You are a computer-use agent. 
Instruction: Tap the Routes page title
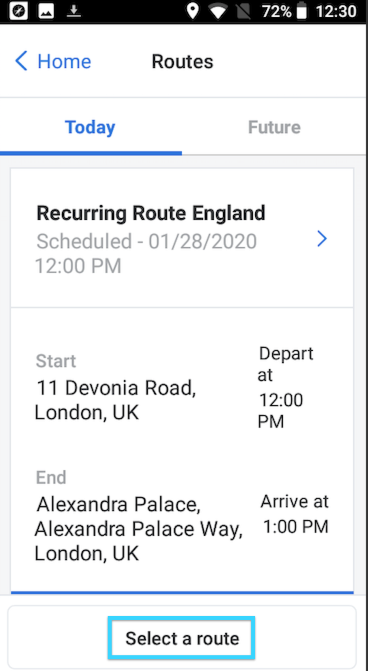tap(182, 62)
